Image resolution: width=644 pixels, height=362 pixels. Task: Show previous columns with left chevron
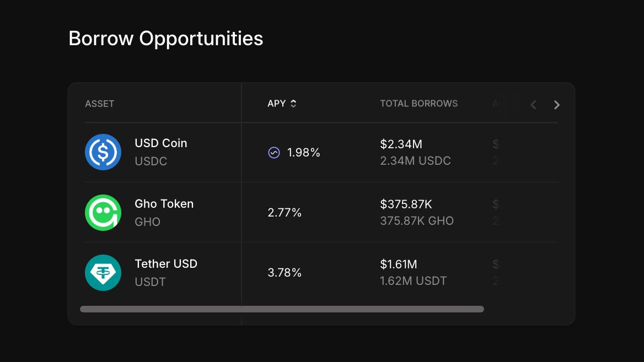pos(533,105)
